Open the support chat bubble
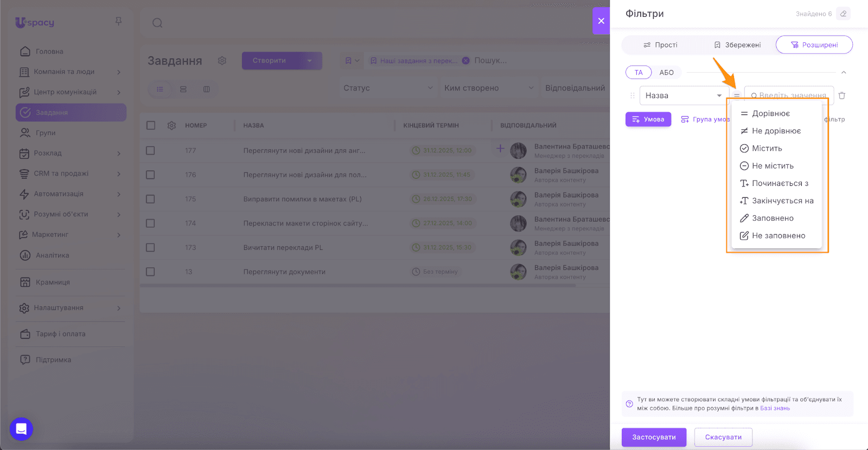Image resolution: width=868 pixels, height=450 pixels. pos(21,429)
